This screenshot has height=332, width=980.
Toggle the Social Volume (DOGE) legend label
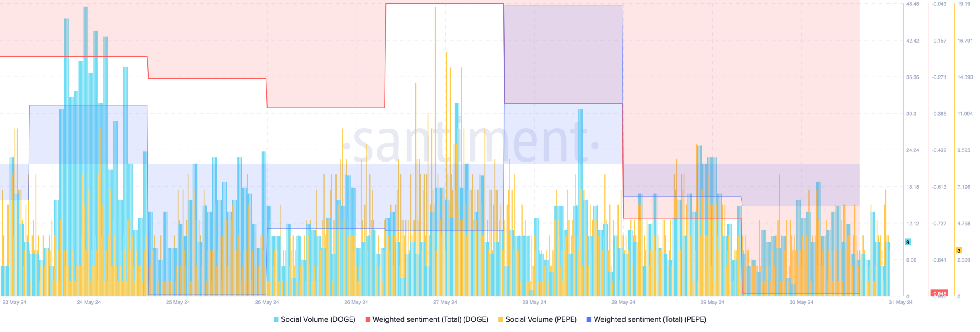tap(318, 319)
